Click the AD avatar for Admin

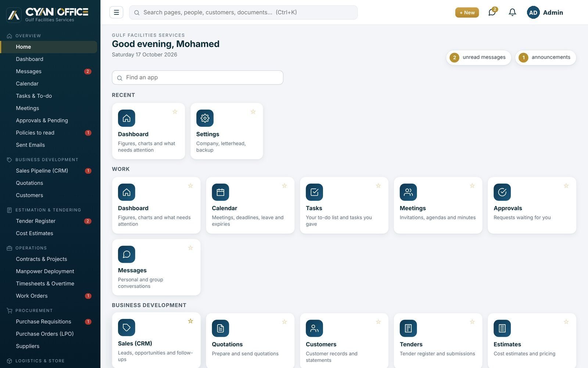[533, 13]
